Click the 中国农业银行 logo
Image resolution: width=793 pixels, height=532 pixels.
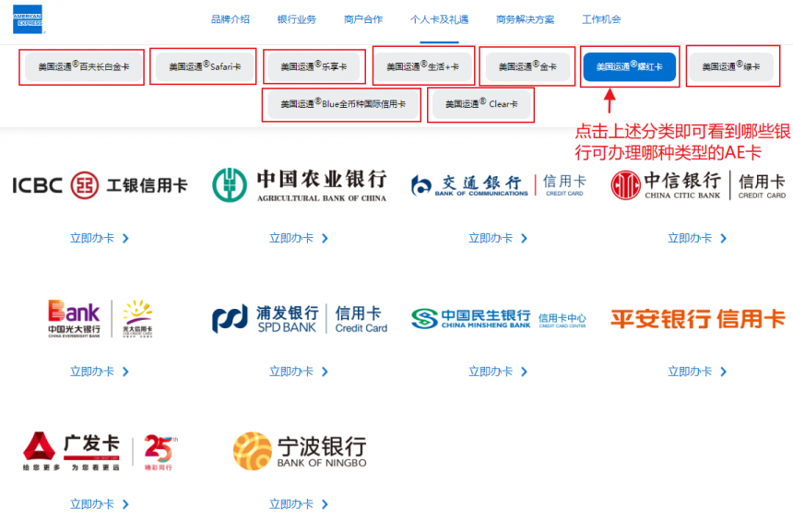coord(300,185)
